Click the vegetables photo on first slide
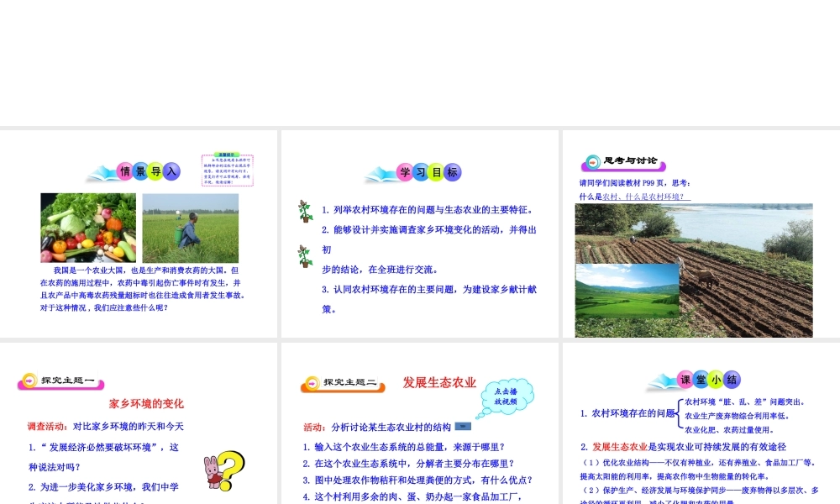The image size is (840, 504). 88,228
